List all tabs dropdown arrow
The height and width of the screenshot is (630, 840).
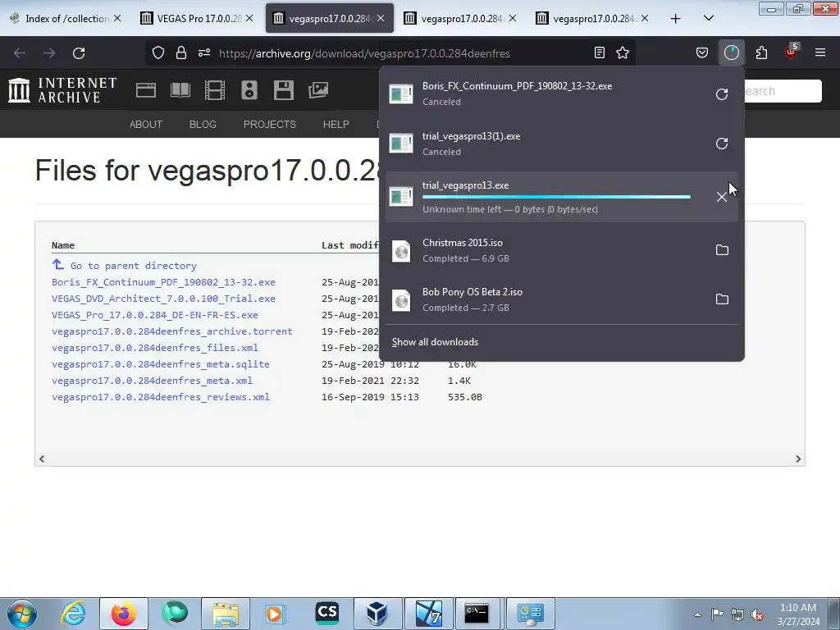tap(708, 18)
